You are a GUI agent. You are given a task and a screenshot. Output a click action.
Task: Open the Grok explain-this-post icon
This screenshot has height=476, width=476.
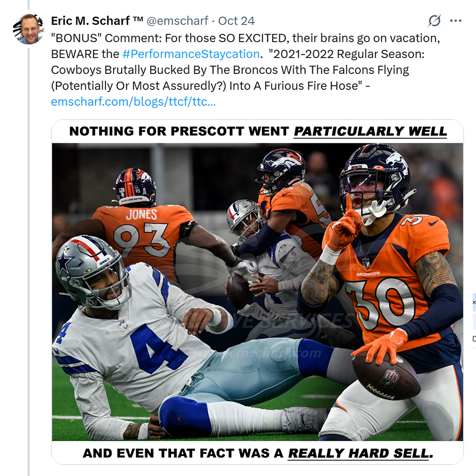(x=434, y=21)
